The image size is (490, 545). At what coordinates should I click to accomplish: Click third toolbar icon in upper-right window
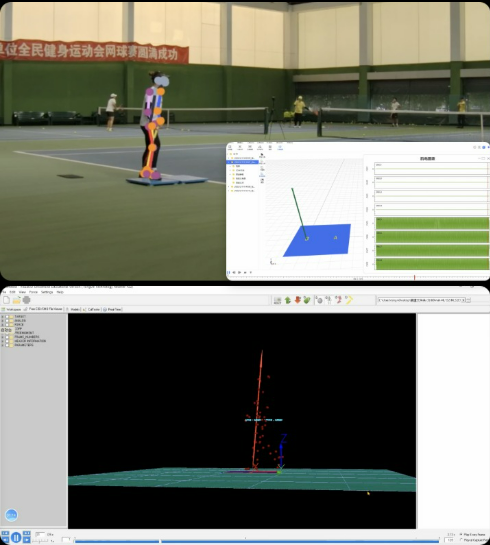250,147
